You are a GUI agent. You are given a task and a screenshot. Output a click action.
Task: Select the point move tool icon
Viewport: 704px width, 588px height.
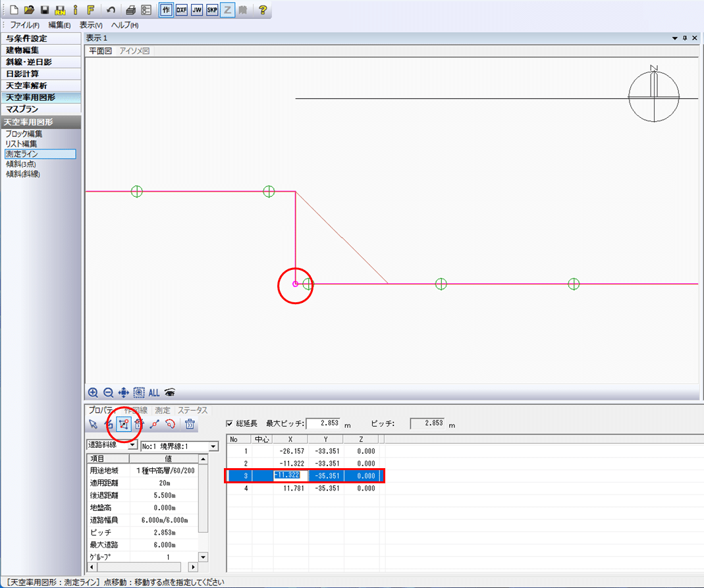click(123, 424)
